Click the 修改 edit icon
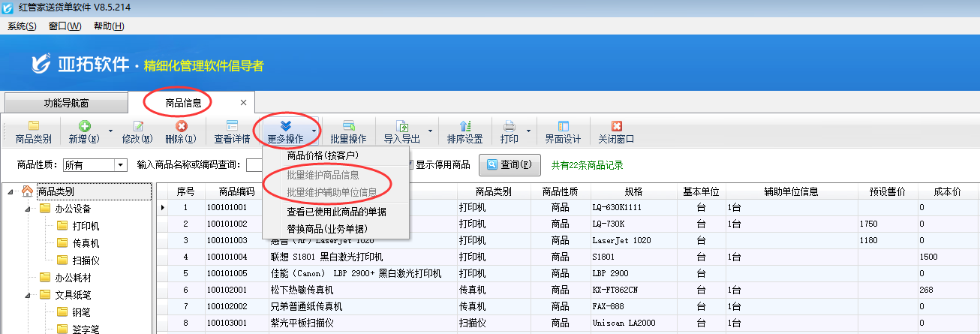 click(x=137, y=131)
